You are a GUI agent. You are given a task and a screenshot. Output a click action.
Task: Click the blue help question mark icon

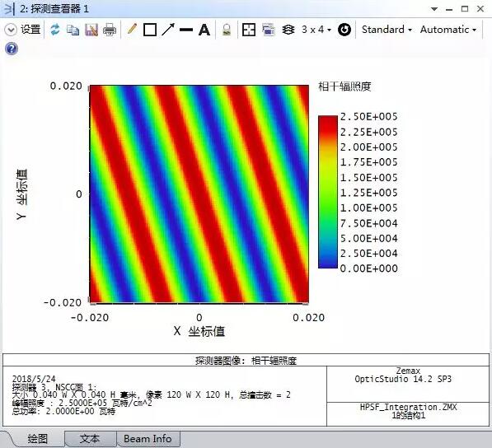tap(12, 49)
